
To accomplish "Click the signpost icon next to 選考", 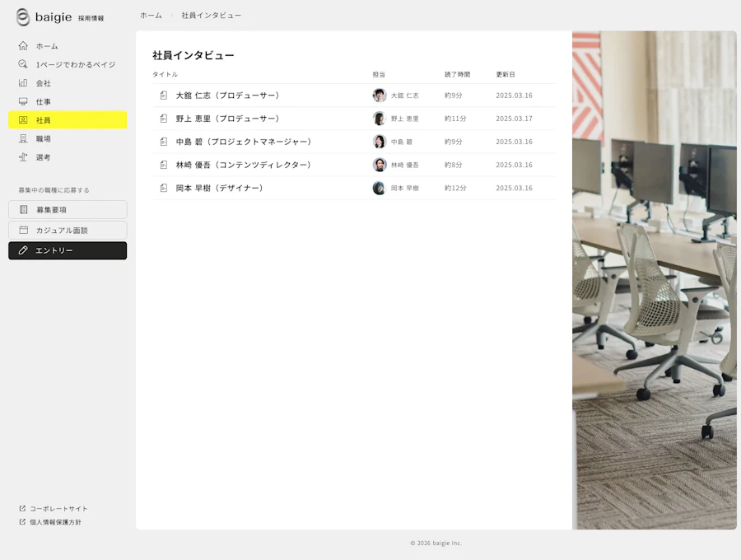I will (23, 157).
